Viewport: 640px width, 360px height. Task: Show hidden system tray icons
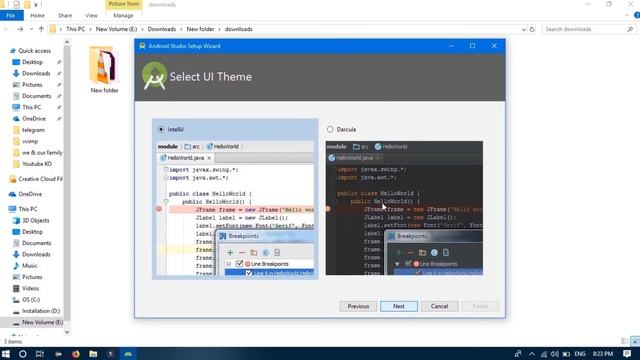(x=532, y=354)
